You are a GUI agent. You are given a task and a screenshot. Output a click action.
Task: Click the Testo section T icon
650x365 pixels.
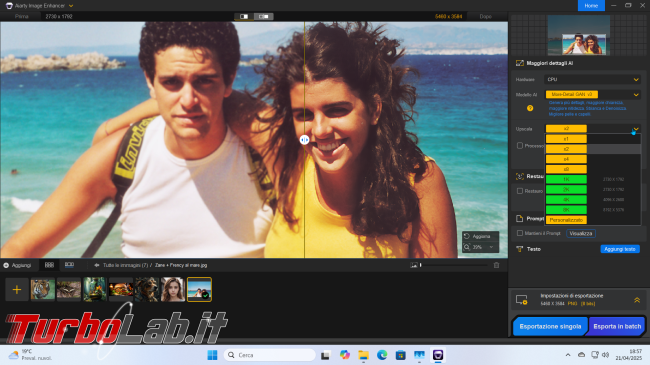pos(519,249)
